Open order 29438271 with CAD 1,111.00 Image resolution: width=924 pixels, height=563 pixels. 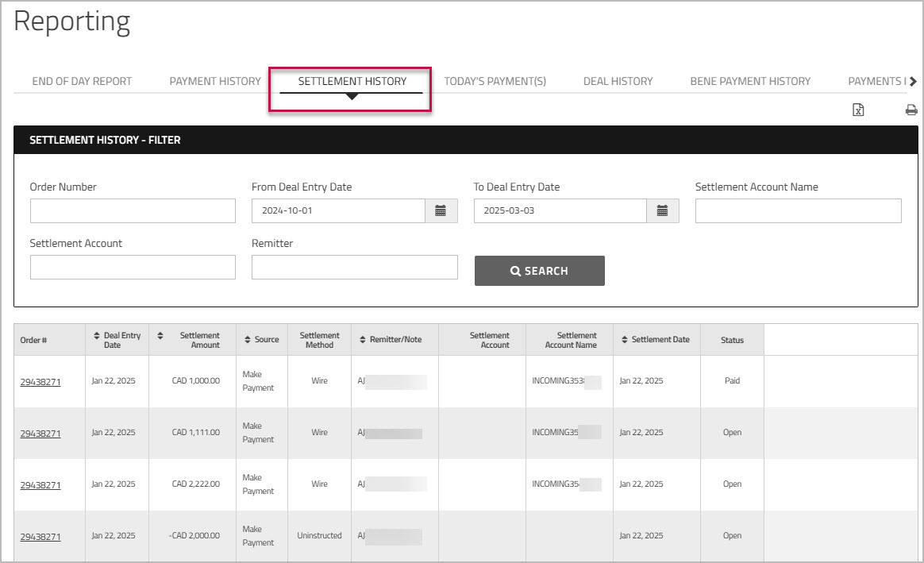point(40,434)
